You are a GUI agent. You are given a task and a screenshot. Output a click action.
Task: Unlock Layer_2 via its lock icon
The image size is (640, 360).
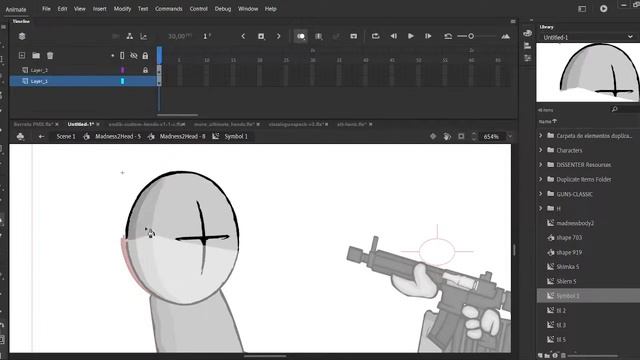click(x=145, y=70)
